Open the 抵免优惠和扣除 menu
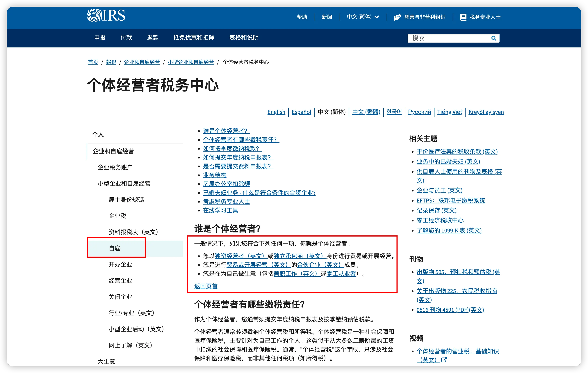 194,38
